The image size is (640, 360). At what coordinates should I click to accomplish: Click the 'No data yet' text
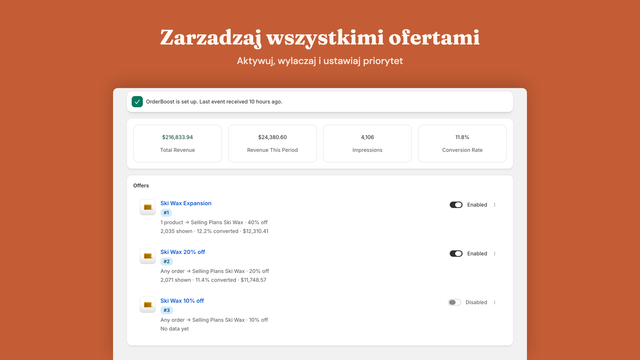click(x=175, y=329)
